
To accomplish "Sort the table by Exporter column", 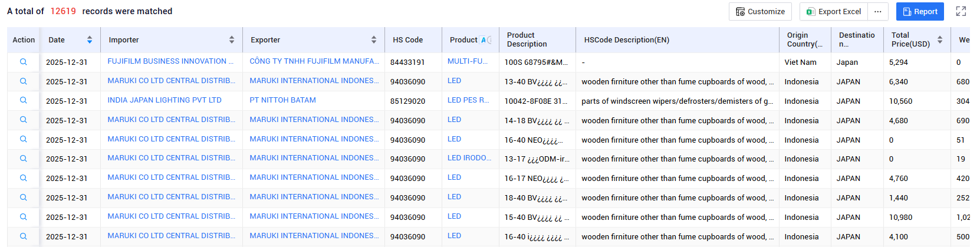I will click(x=374, y=40).
